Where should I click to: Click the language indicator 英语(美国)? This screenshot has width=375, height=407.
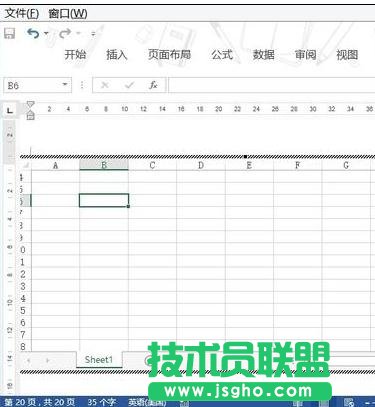click(147, 402)
